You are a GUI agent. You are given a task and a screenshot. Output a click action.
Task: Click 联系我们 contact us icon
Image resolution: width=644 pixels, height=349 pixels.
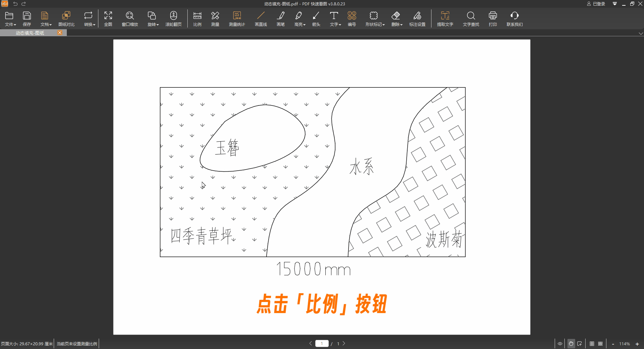pyautogui.click(x=515, y=19)
